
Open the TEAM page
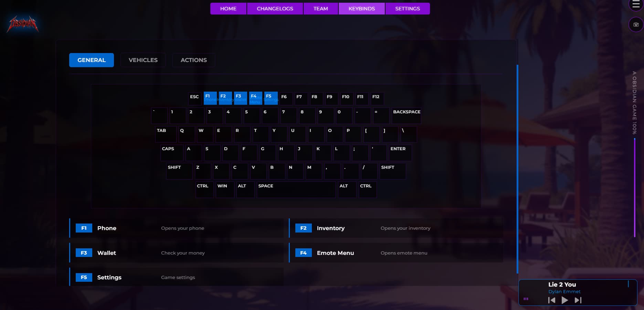pyautogui.click(x=320, y=9)
